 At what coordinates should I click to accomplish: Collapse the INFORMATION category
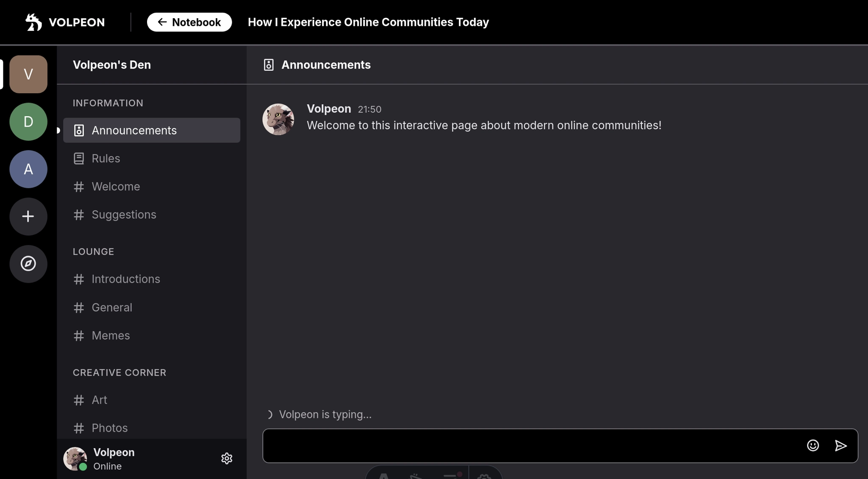(108, 103)
